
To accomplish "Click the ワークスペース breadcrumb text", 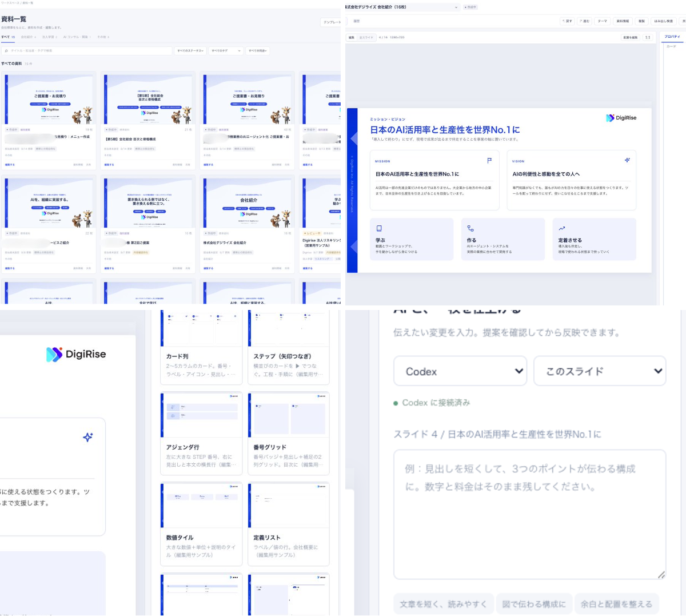I will (x=10, y=3).
